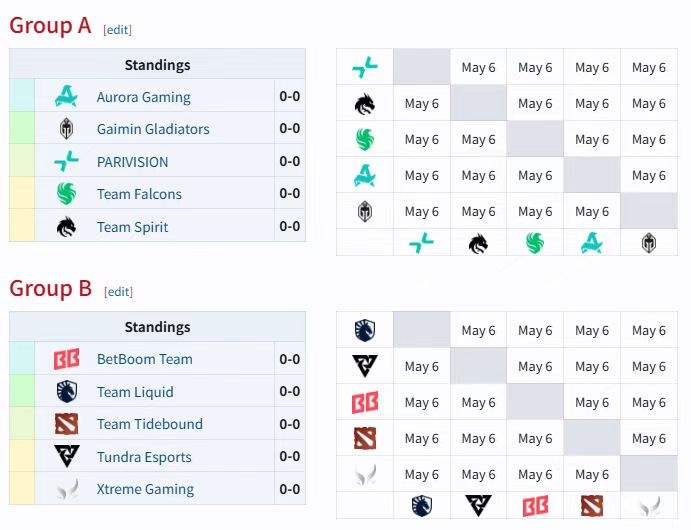Image resolution: width=691 pixels, height=530 pixels.
Task: Open the Team Liquid team link
Action: 135,392
